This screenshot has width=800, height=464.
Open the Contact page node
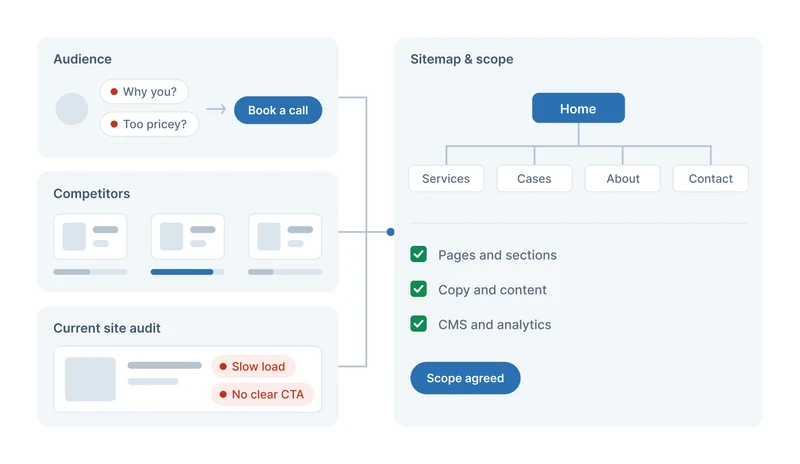click(x=711, y=179)
